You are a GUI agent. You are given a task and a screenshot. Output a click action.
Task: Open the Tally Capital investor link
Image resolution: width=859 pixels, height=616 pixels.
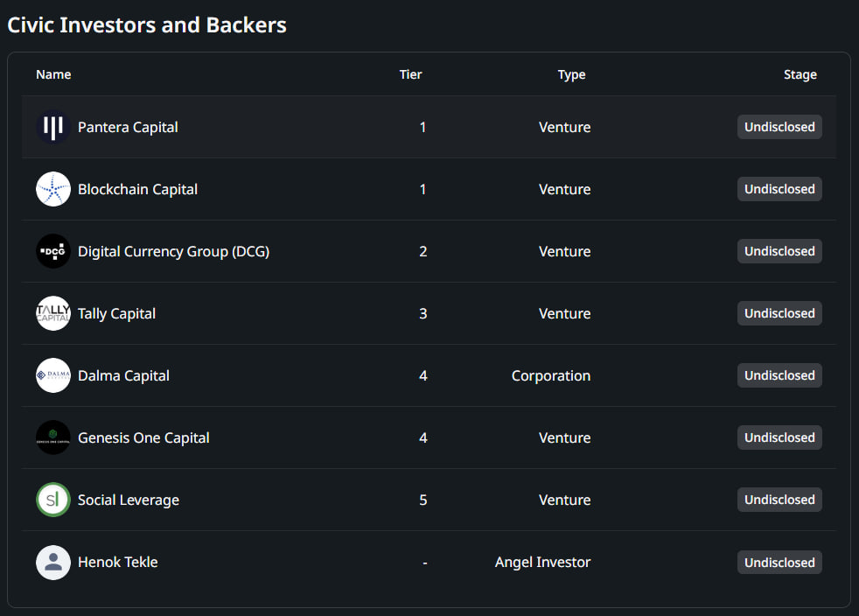coord(116,313)
